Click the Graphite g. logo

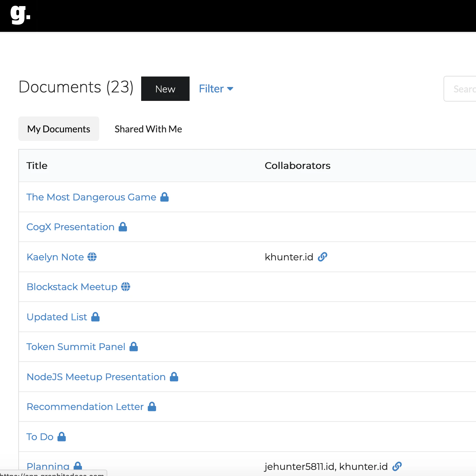tap(20, 15)
